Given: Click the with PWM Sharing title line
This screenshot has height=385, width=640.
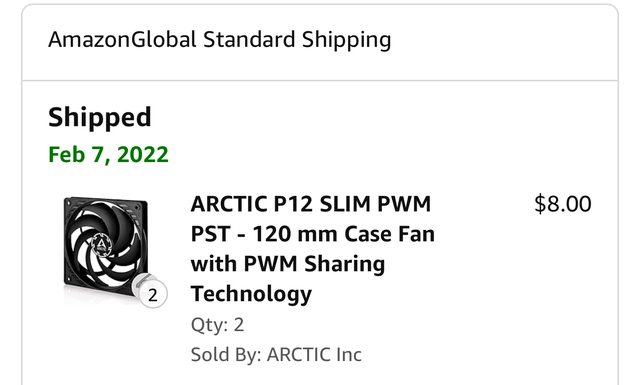Looking at the screenshot, I should tap(288, 264).
